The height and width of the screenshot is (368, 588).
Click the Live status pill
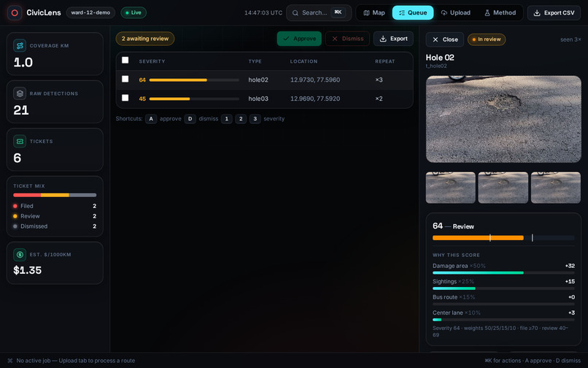134,12
